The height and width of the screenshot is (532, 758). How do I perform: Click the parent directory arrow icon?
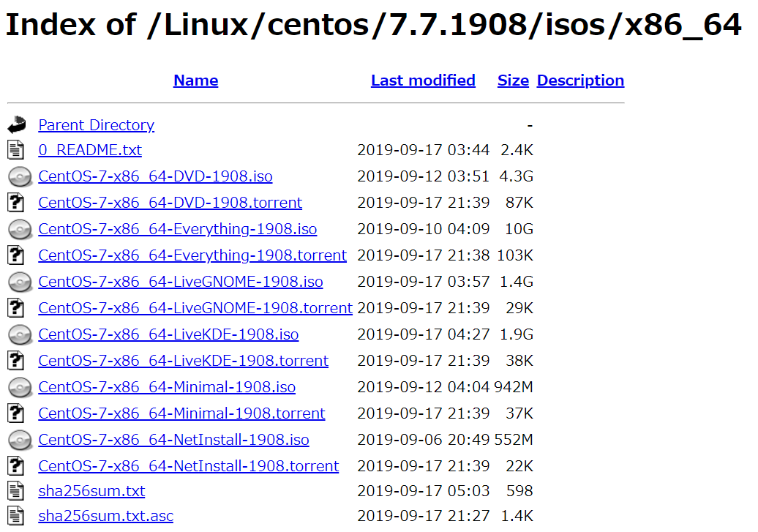[20, 124]
